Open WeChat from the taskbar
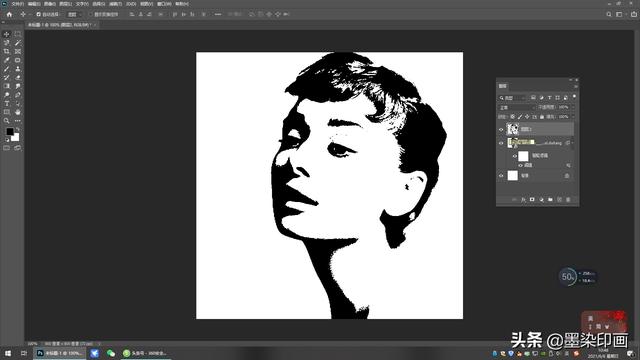 point(111,353)
